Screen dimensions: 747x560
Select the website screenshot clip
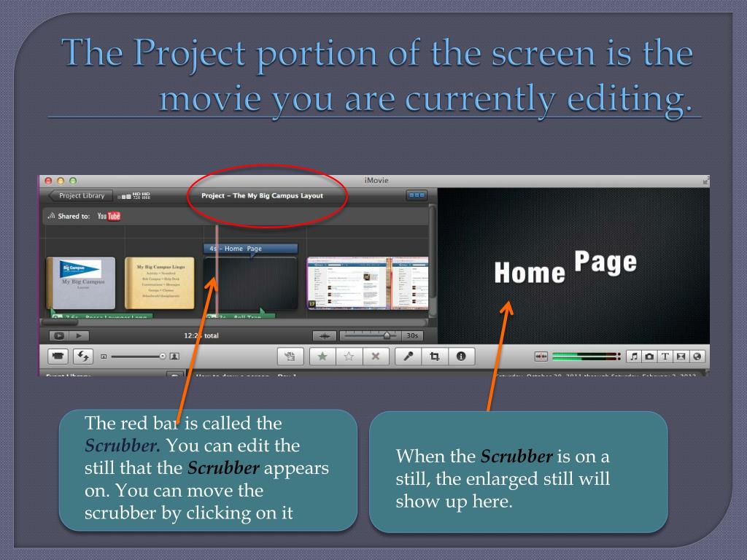coord(368,284)
